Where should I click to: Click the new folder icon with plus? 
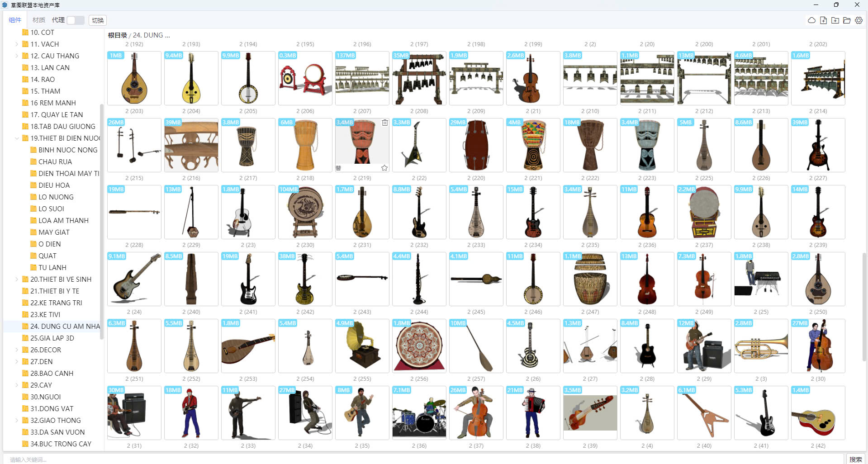coord(835,20)
